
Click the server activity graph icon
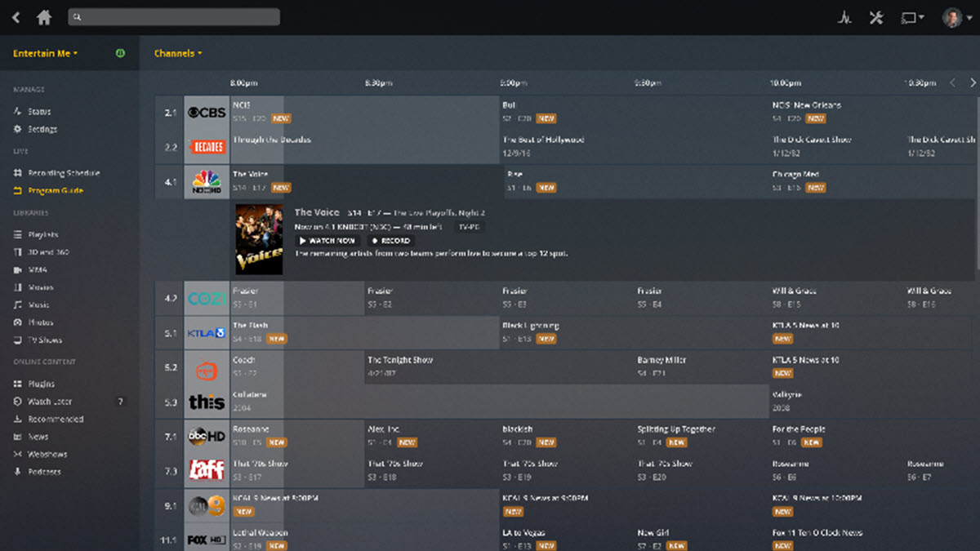[x=844, y=16]
